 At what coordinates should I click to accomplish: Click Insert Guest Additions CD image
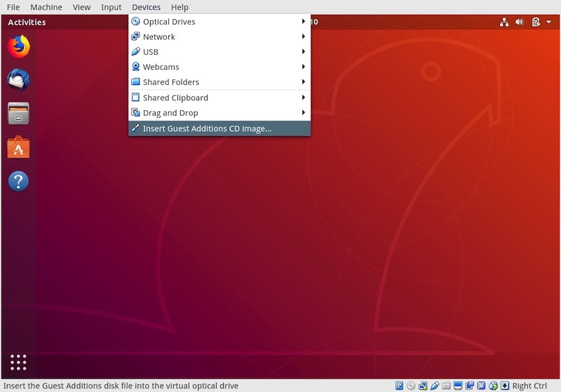[207, 128]
